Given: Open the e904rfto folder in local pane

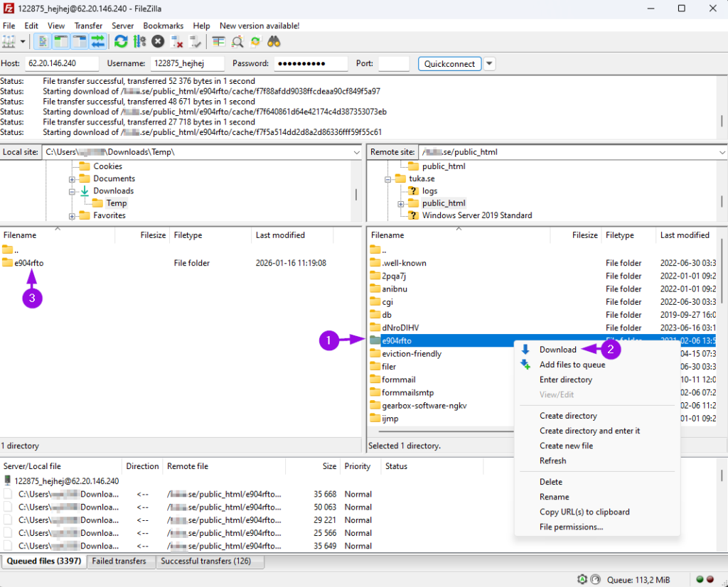Looking at the screenshot, I should tap(29, 263).
